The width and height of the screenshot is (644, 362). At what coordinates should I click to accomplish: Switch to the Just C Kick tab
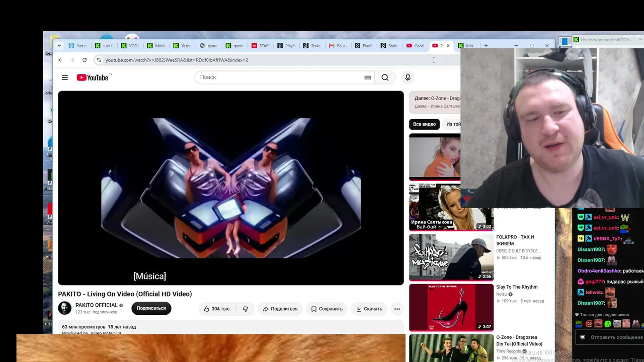[104, 46]
